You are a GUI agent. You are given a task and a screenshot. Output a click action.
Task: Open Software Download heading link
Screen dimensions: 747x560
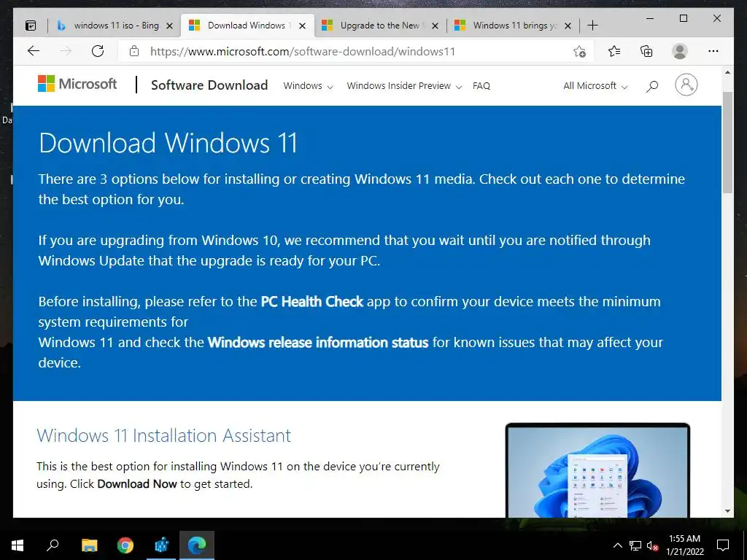pyautogui.click(x=209, y=85)
